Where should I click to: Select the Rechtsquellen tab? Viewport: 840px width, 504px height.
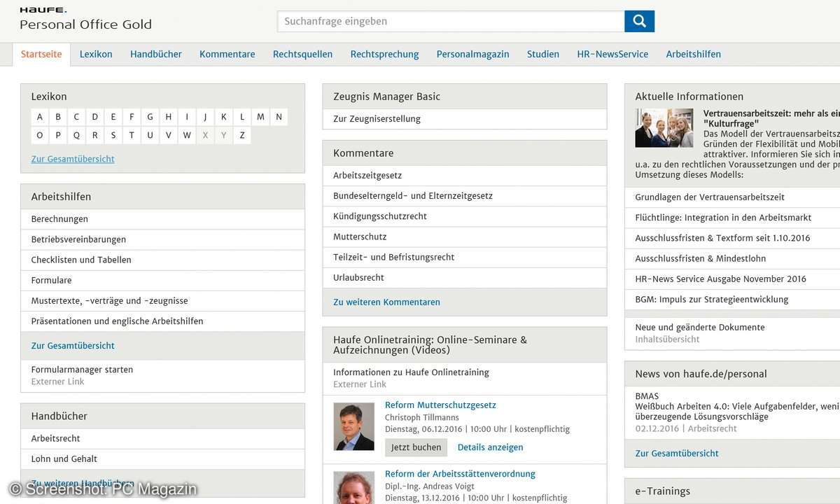[302, 54]
